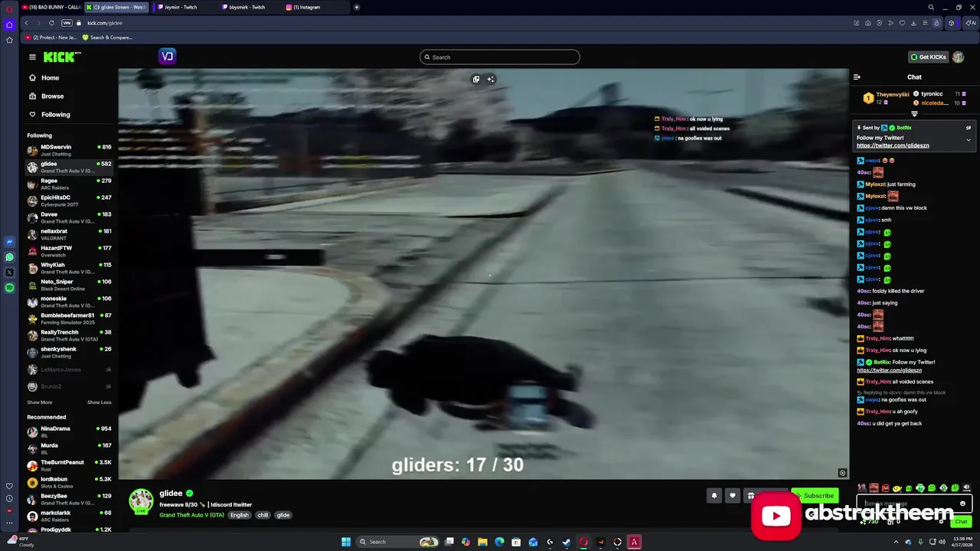This screenshot has width=980, height=551.
Task: Open Search & Compare bookmark
Action: pyautogui.click(x=106, y=37)
